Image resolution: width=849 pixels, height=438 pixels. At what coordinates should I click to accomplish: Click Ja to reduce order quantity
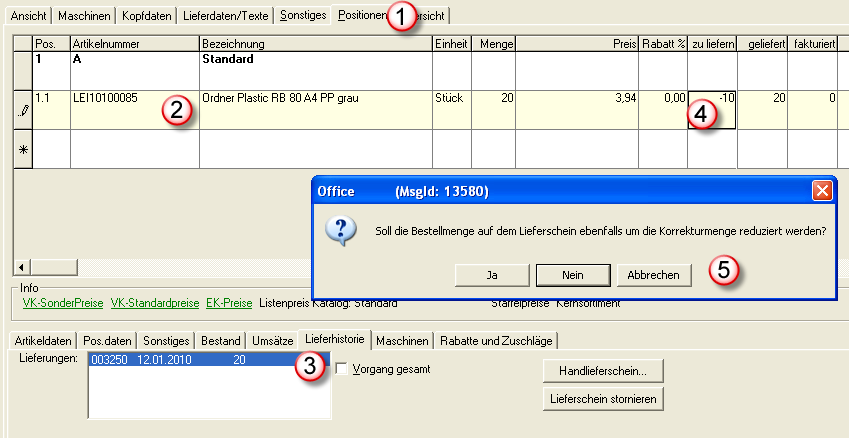coord(491,274)
